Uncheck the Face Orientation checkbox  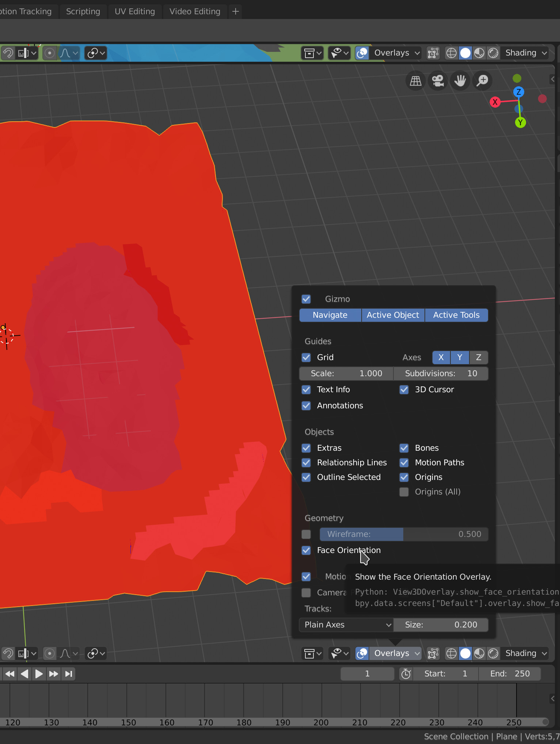click(x=306, y=550)
